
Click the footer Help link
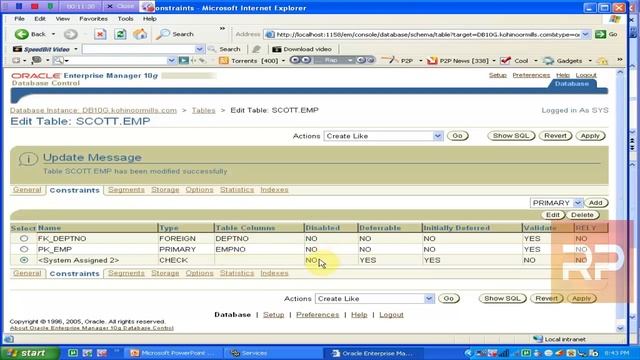359,315
